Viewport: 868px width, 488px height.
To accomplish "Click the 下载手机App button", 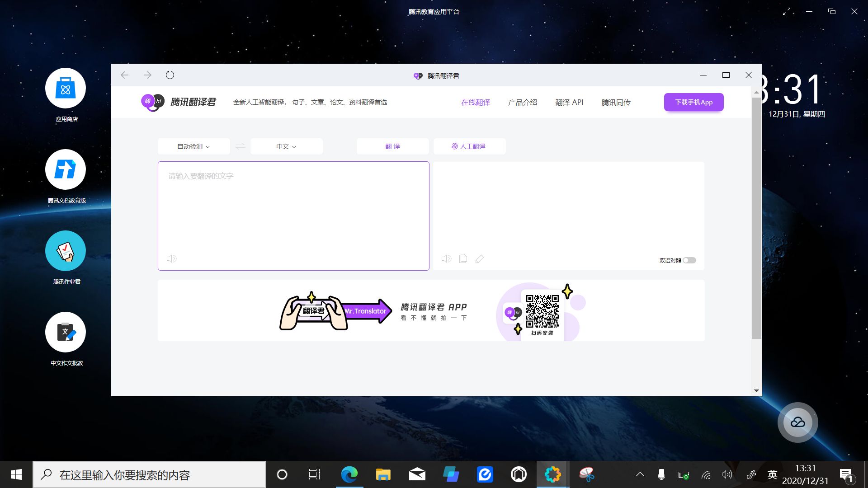I will click(693, 102).
